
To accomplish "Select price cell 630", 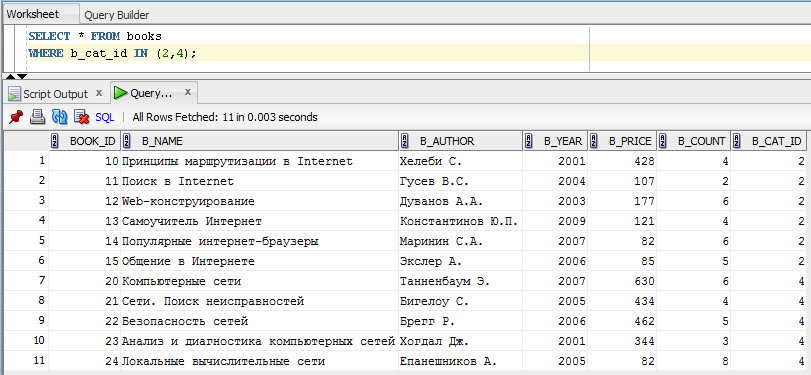I will tap(623, 281).
